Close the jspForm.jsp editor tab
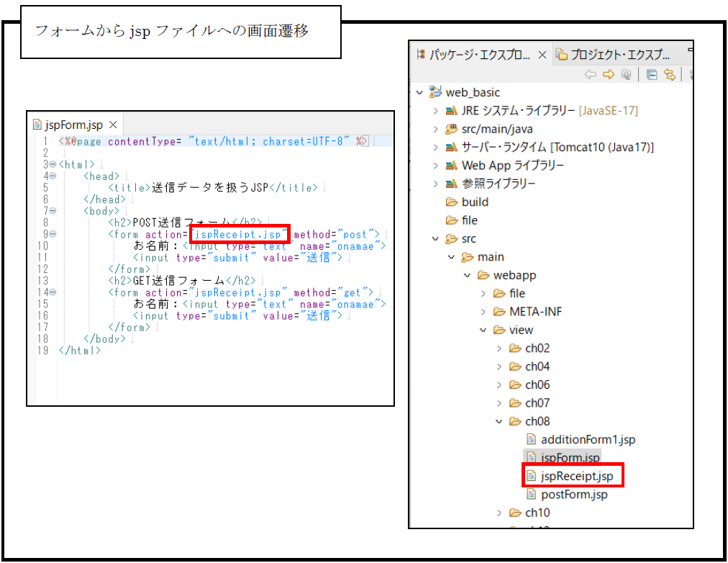Screen dimensions: 728x563 [112, 125]
